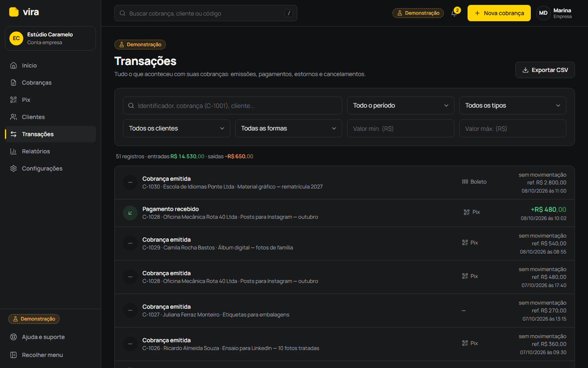
Task: Click the Clientes people icon
Action: coord(13,117)
